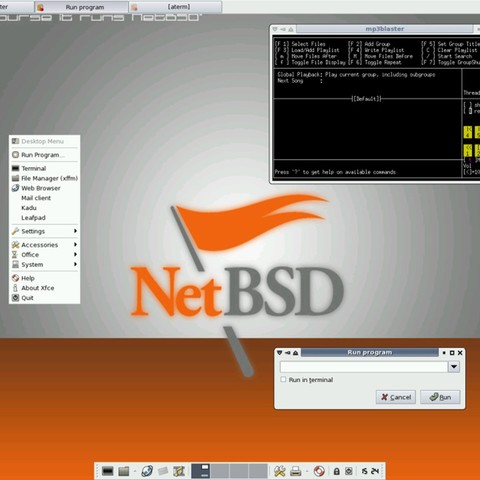
Task: Click the Run program dialog title bar
Action: 370,352
